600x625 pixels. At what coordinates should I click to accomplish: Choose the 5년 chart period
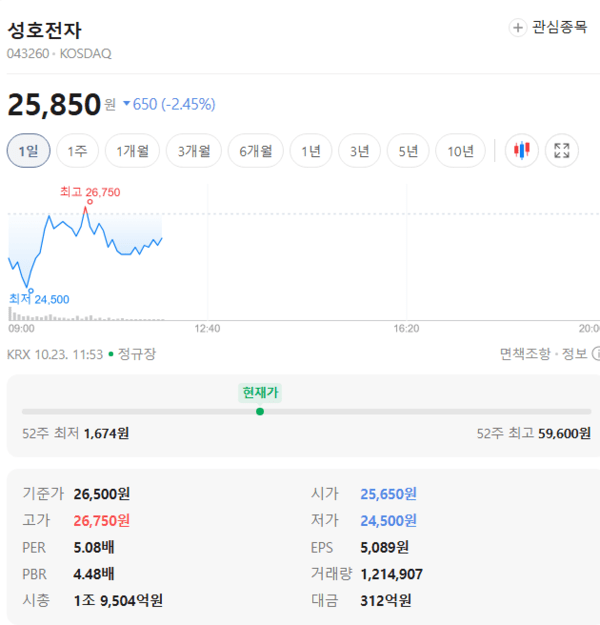pos(408,151)
